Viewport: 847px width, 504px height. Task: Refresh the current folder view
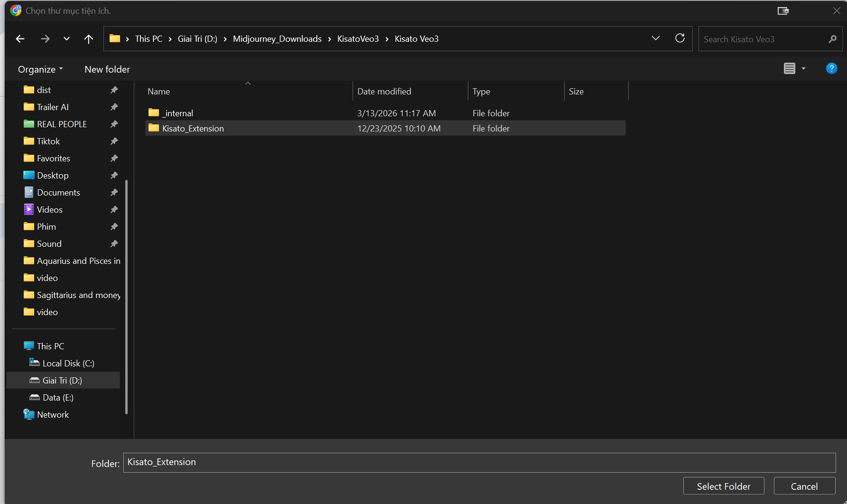tap(680, 38)
